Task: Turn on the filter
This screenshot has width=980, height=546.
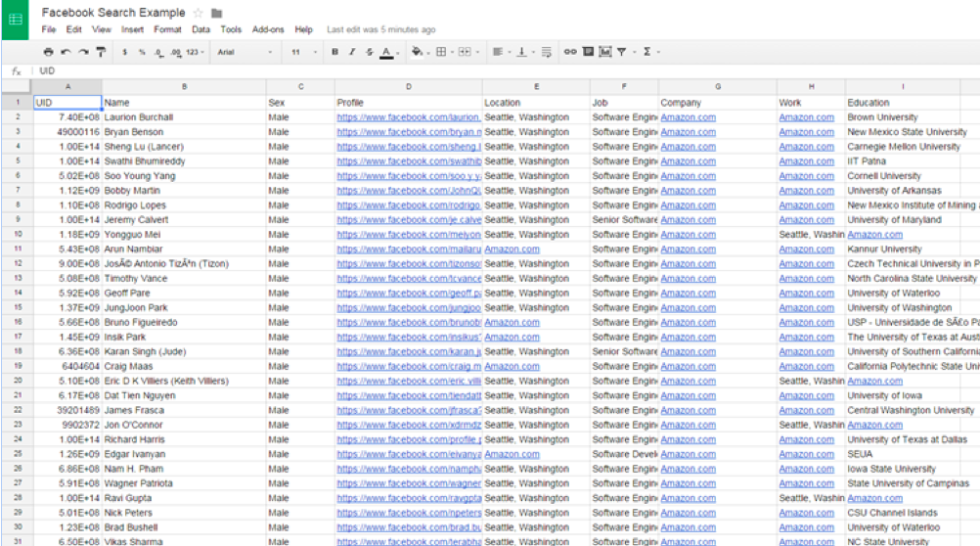Action: 622,52
